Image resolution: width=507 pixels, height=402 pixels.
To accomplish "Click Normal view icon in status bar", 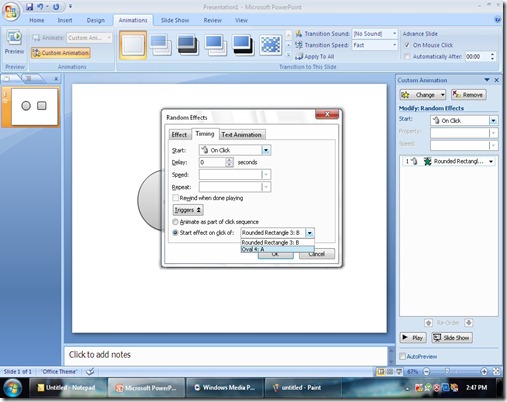I will [x=380, y=371].
